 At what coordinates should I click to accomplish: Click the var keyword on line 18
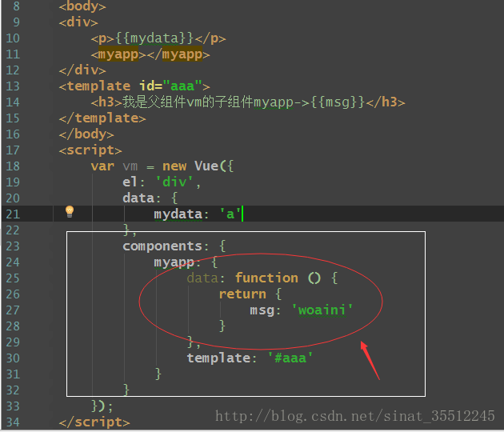click(102, 166)
